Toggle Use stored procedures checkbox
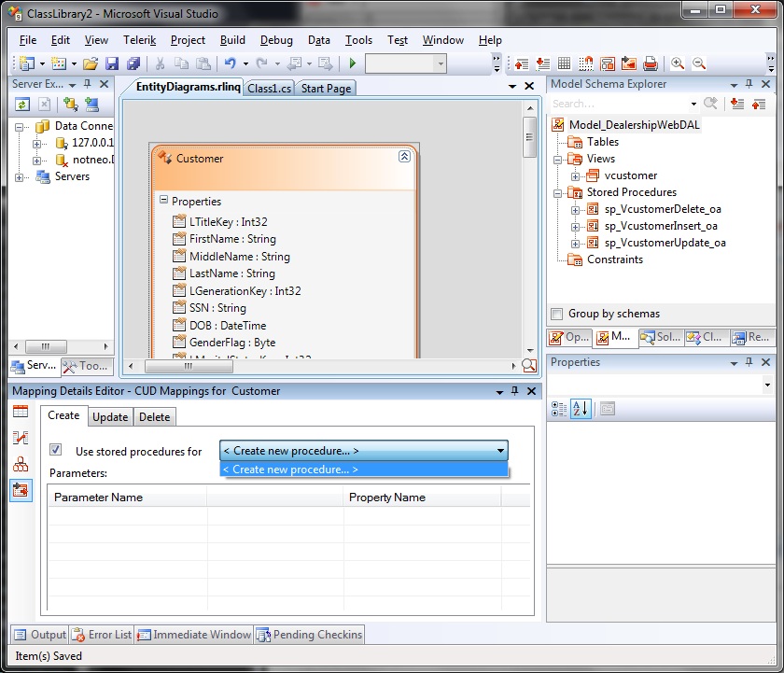Image resolution: width=784 pixels, height=673 pixels. [x=55, y=450]
